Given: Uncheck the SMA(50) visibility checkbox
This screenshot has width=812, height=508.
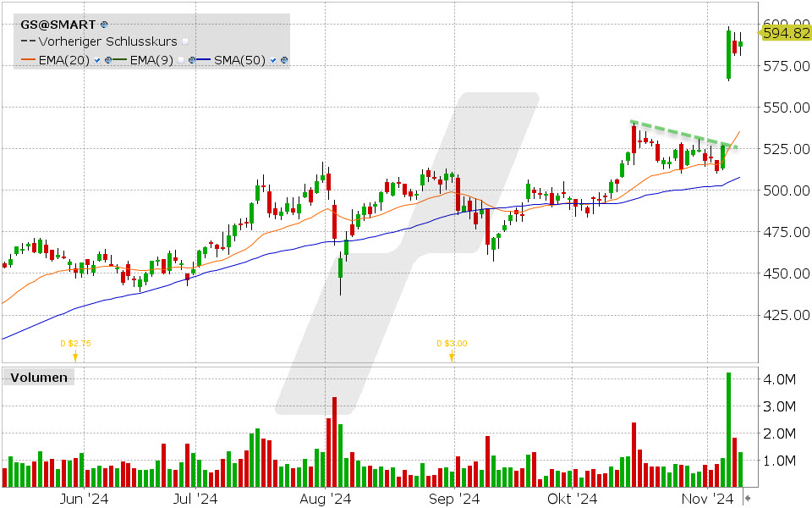Looking at the screenshot, I should (273, 60).
